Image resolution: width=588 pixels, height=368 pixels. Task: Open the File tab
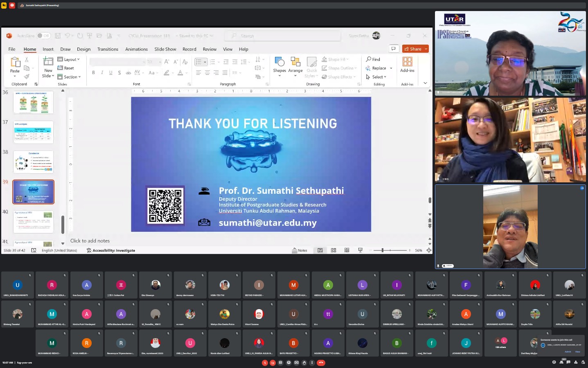click(12, 49)
